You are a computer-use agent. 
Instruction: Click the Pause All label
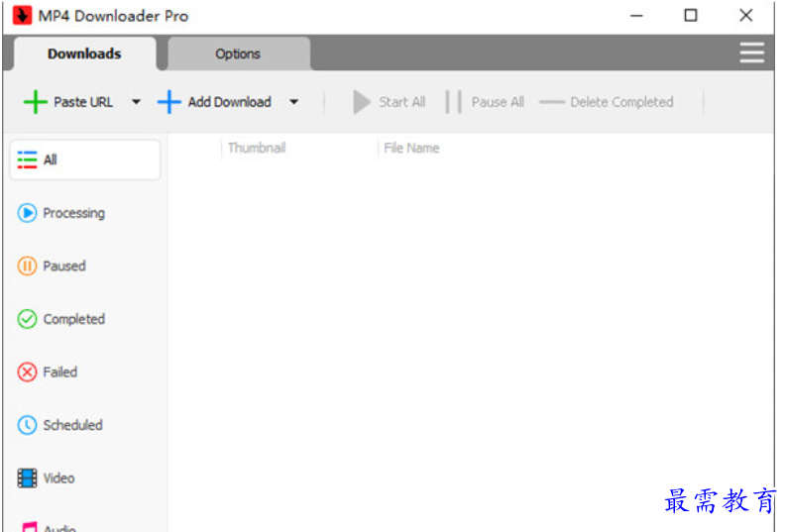498,102
